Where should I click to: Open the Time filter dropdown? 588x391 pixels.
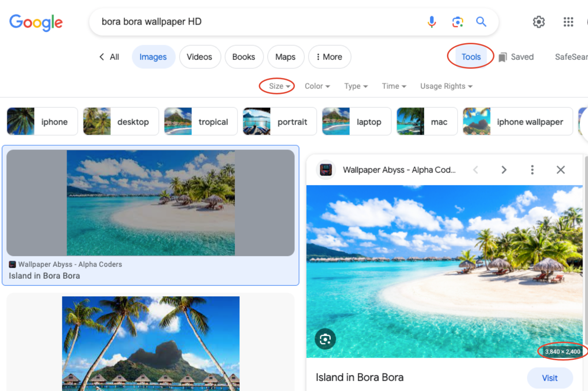[x=394, y=86]
